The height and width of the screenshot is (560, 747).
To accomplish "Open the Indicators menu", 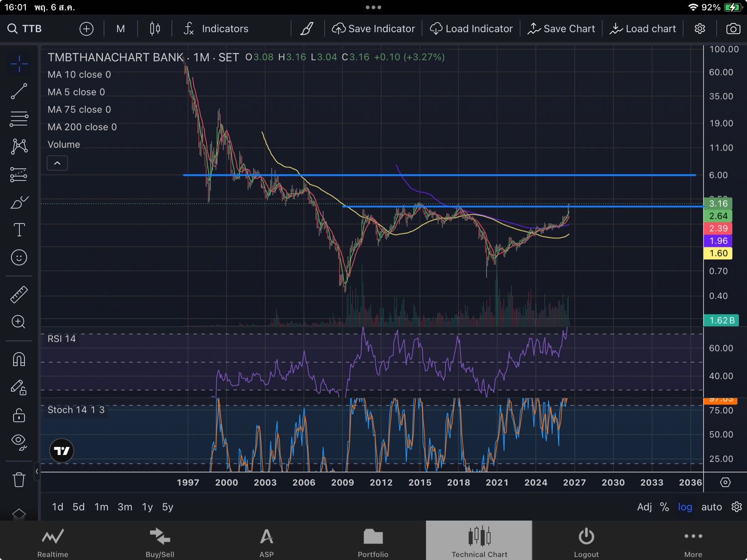I will tap(216, 29).
